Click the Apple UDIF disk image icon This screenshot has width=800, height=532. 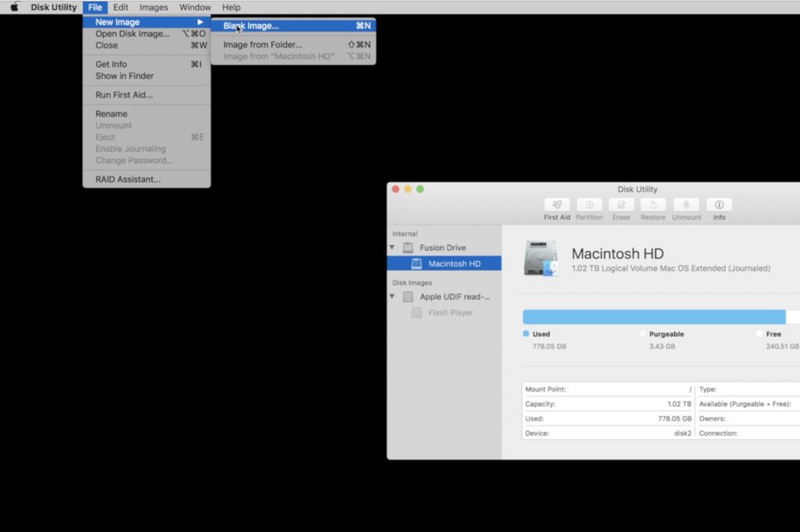[x=408, y=297]
